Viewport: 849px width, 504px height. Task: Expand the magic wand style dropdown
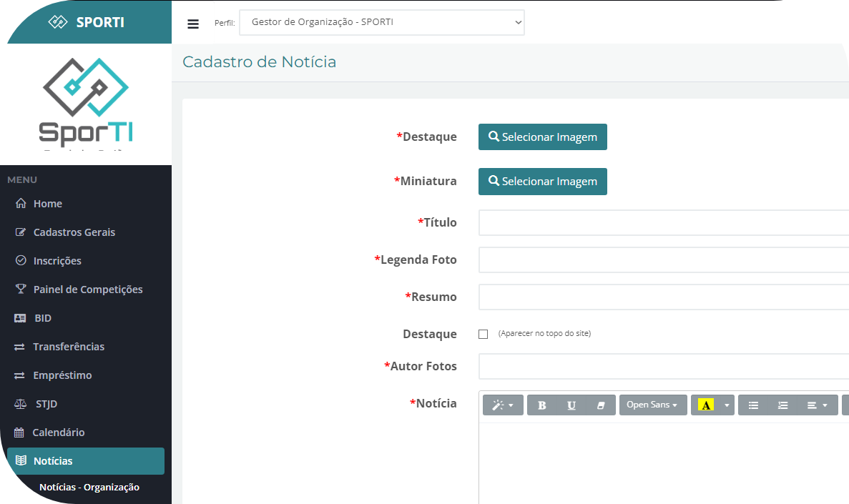pos(503,405)
